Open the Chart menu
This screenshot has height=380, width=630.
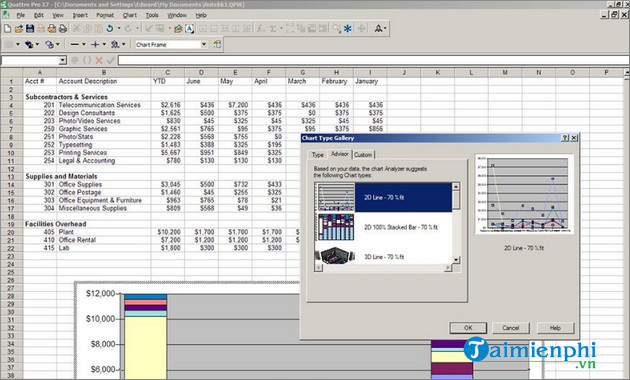point(130,15)
